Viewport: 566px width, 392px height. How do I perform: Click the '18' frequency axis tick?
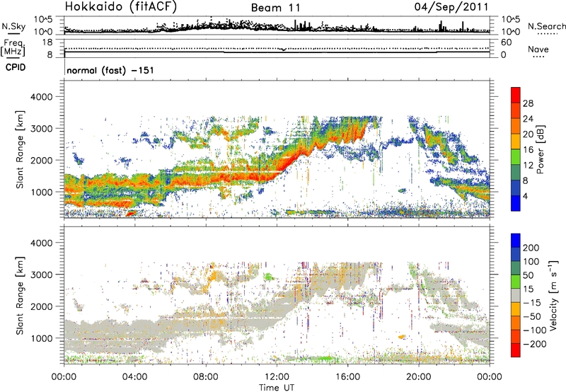(x=47, y=42)
